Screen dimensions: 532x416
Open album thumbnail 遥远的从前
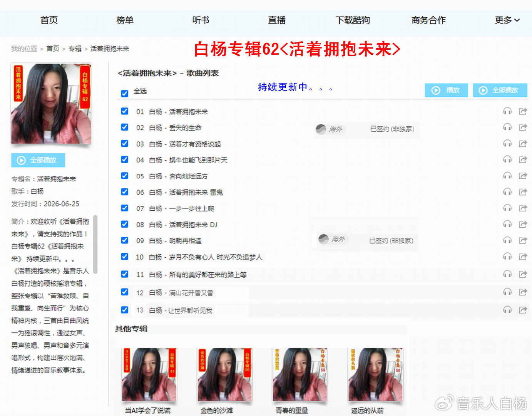click(376, 375)
